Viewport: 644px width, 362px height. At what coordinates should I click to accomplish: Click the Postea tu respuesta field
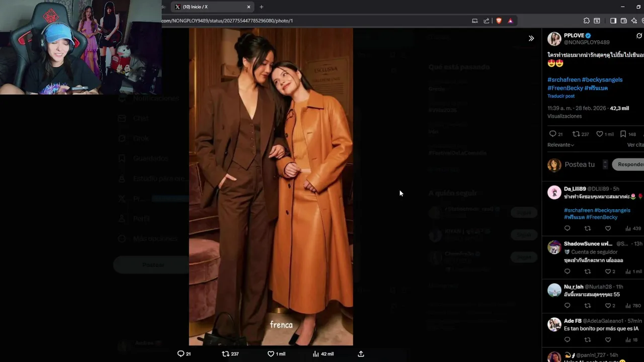pyautogui.click(x=580, y=164)
